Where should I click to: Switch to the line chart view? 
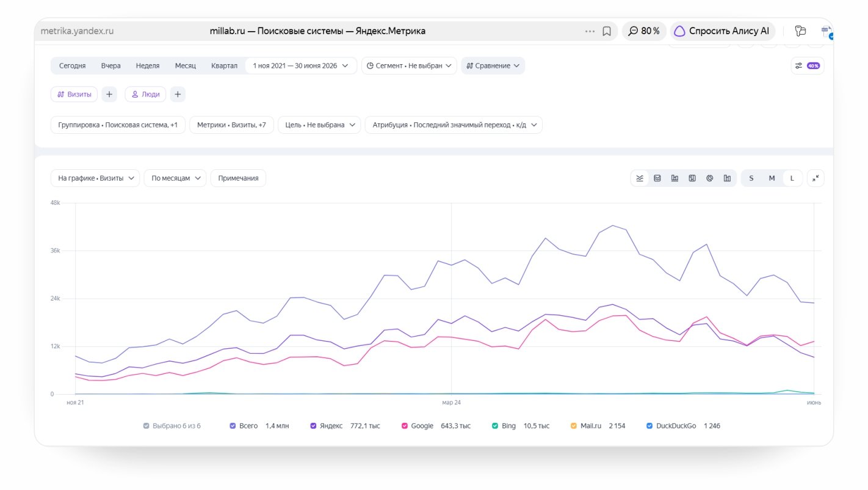pyautogui.click(x=640, y=178)
